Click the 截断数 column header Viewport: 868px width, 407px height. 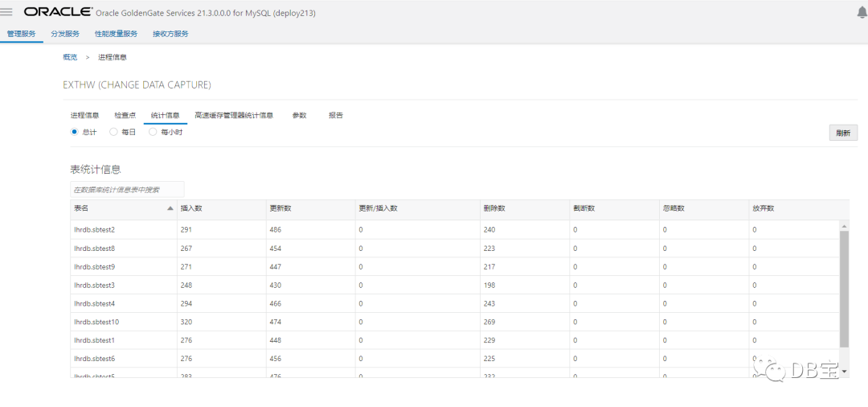(614, 210)
